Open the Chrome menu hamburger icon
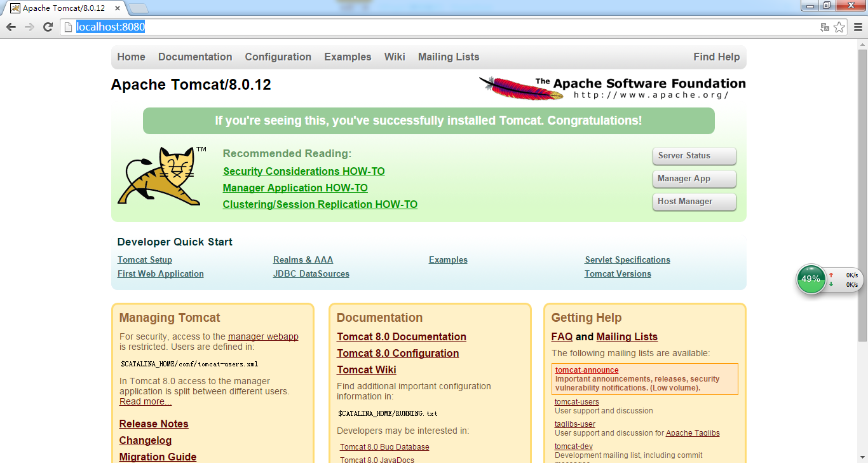868x463 pixels. [x=857, y=27]
